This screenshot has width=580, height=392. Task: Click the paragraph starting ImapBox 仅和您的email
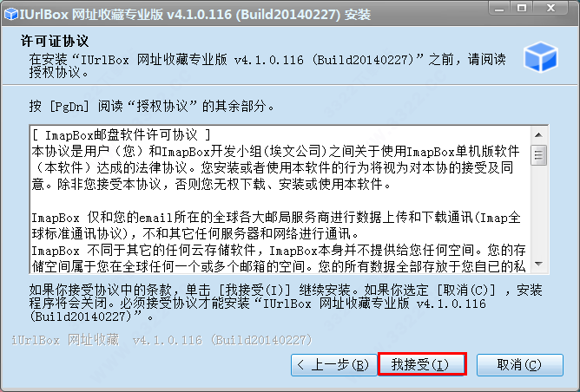tap(276, 225)
